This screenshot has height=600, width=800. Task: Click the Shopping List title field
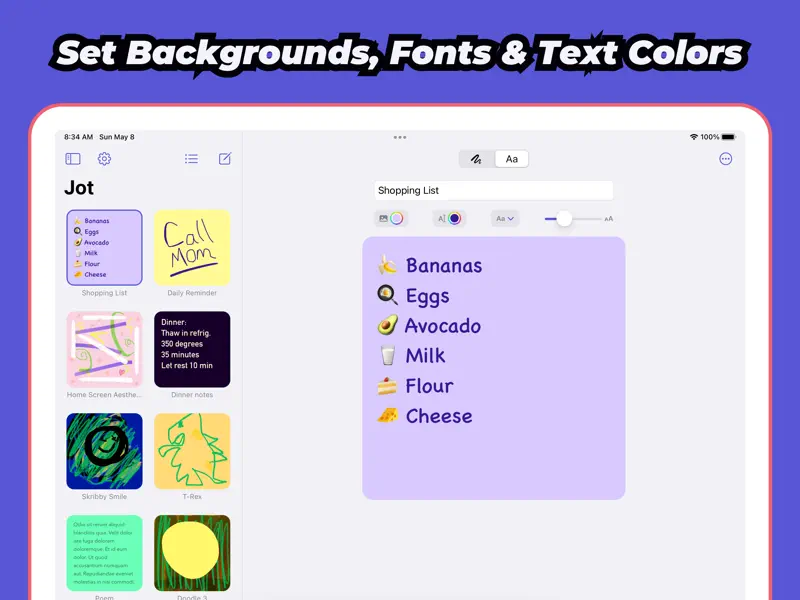click(x=493, y=190)
